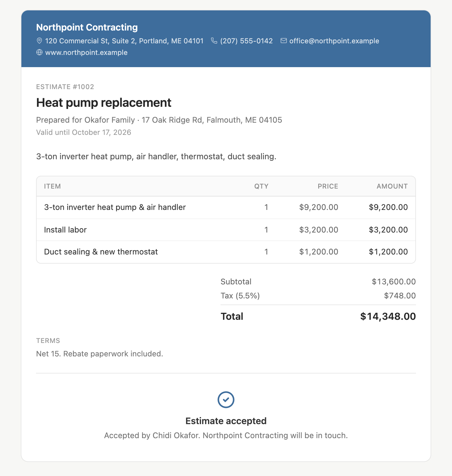Click the Prepared for Okafor Family line
The image size is (452, 476).
(x=159, y=120)
